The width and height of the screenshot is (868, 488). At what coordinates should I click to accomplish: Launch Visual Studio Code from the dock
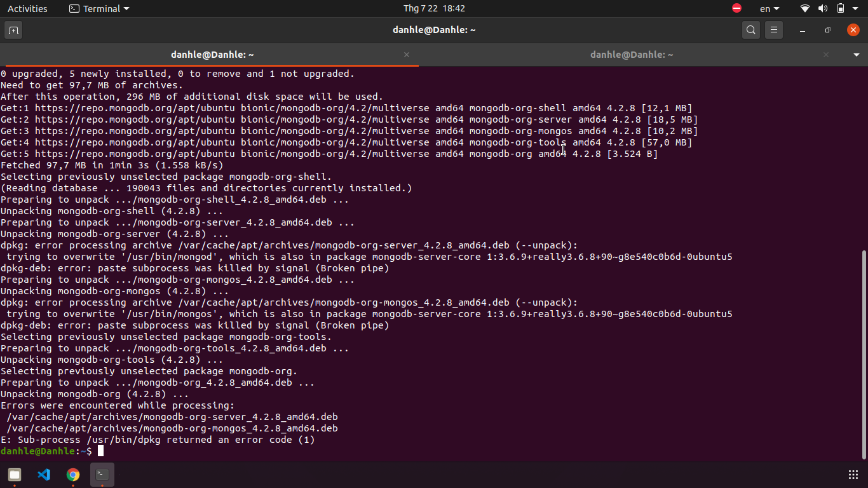43,475
